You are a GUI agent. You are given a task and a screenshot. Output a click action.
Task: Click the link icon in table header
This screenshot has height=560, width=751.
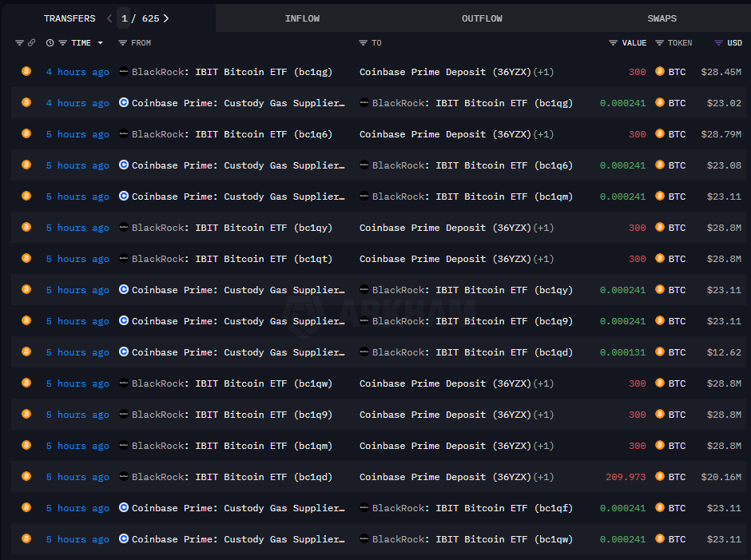(32, 43)
